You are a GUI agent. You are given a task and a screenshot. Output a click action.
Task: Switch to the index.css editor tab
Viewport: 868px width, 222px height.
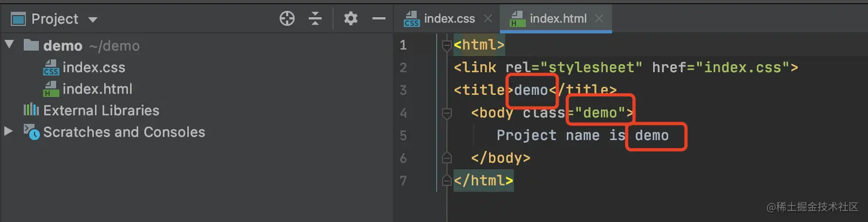pos(449,18)
